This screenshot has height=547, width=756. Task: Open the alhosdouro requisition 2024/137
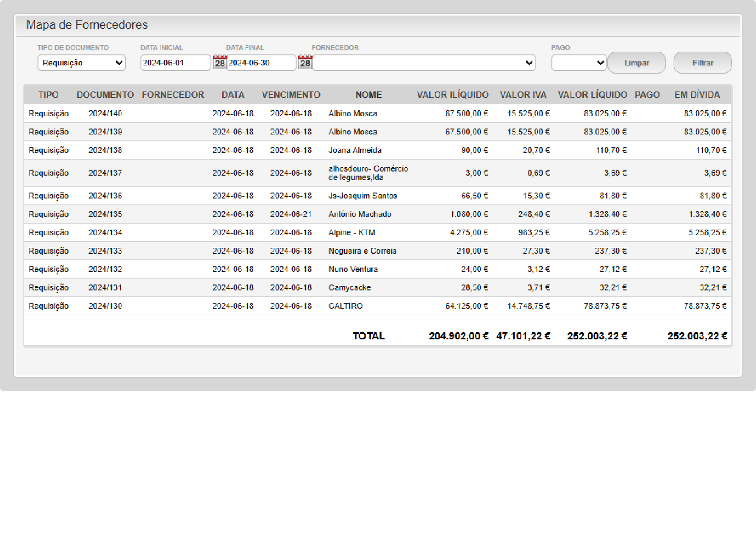(105, 173)
